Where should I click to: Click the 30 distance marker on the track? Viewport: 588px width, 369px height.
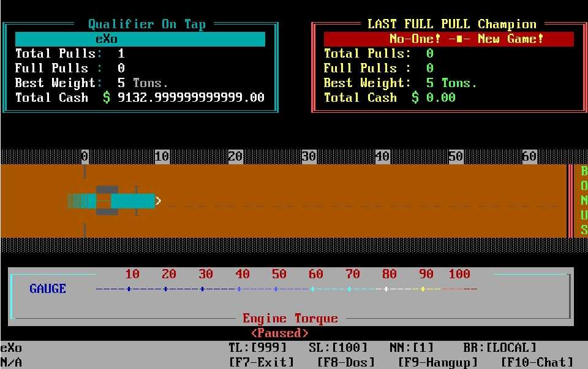click(309, 157)
